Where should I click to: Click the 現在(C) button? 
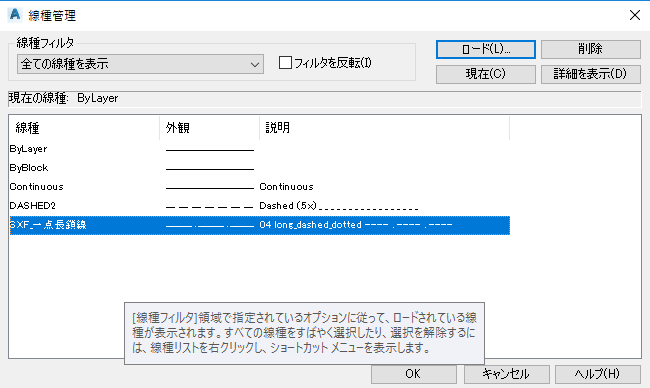[x=485, y=74]
